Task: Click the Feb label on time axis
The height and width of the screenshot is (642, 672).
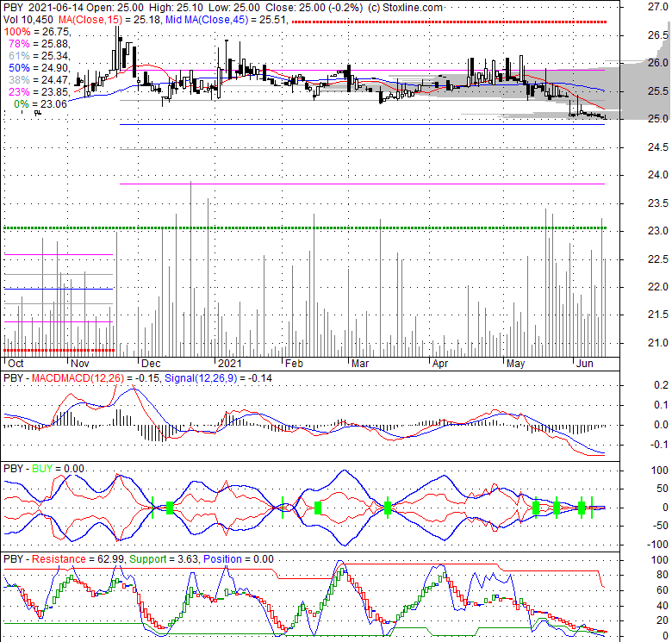Action: point(294,364)
